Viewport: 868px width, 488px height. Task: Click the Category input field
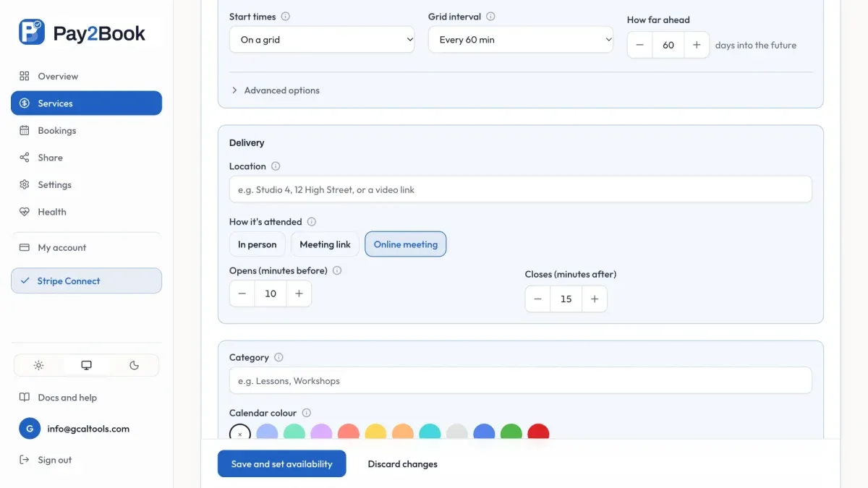pyautogui.click(x=521, y=380)
